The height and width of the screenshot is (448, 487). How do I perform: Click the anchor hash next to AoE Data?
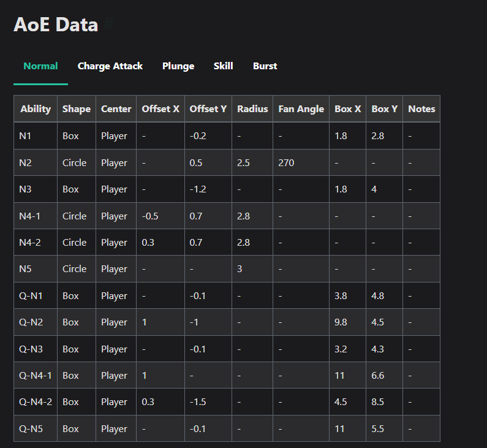tap(108, 25)
